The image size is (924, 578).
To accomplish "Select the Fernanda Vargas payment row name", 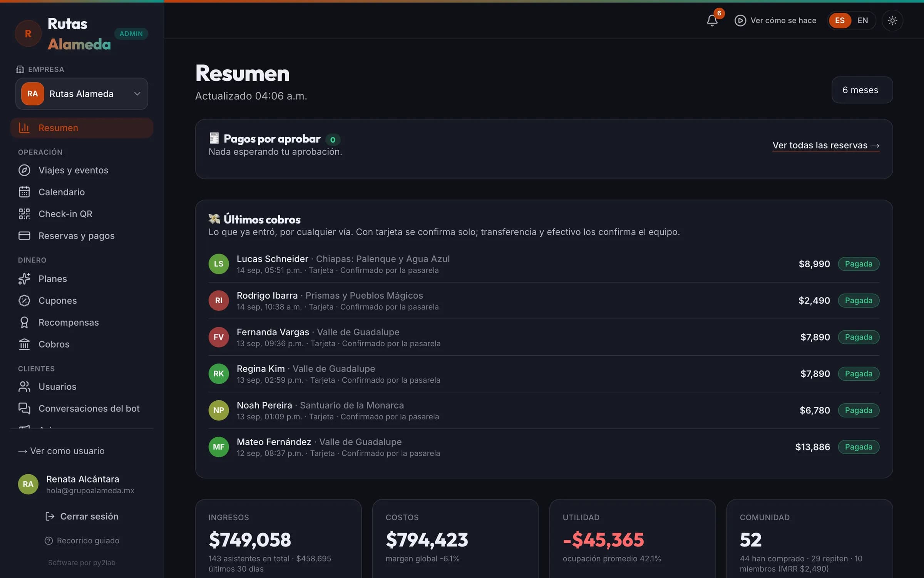I will [x=273, y=332].
